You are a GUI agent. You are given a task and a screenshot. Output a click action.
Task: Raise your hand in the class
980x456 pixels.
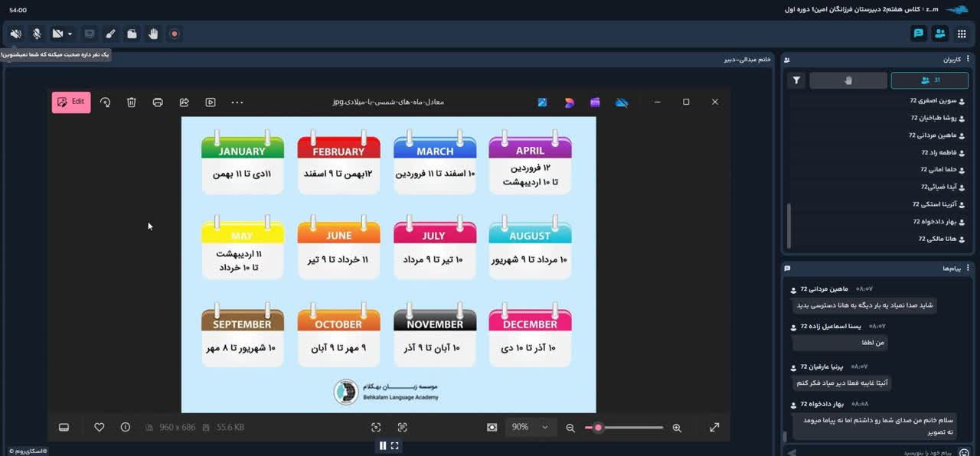pyautogui.click(x=153, y=34)
